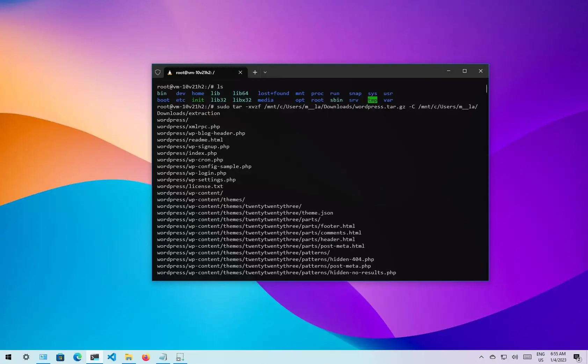588x364 pixels.
Task: Open a new terminal tab with the plus button
Action: [x=255, y=72]
